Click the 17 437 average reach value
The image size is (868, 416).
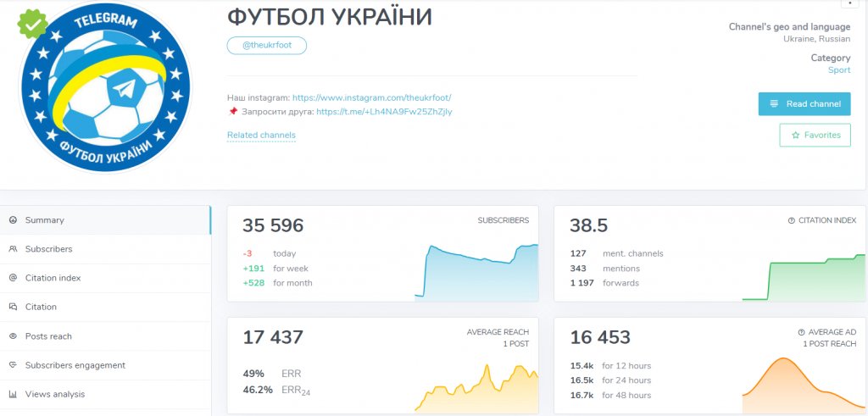tap(273, 337)
